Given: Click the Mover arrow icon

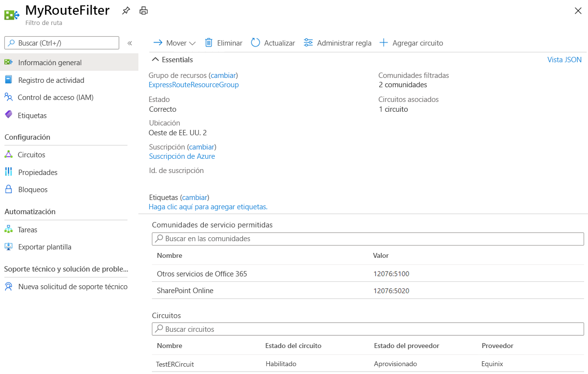Looking at the screenshot, I should tap(158, 43).
